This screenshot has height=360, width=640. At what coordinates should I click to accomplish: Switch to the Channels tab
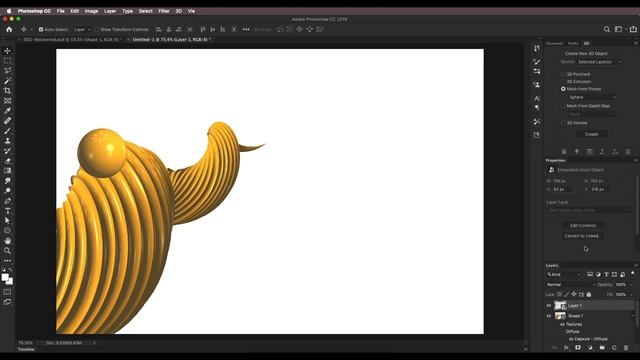pyautogui.click(x=555, y=43)
